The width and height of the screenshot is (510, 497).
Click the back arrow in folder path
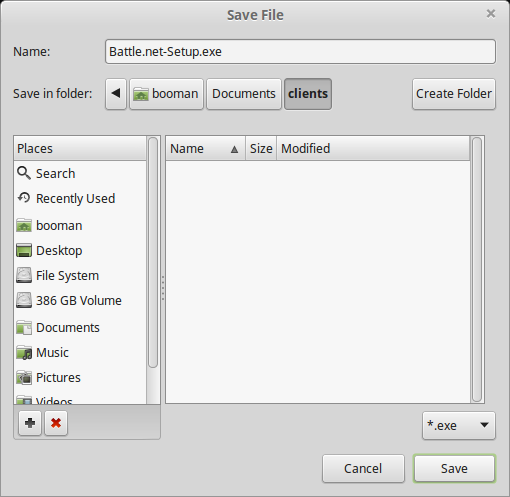coord(116,94)
